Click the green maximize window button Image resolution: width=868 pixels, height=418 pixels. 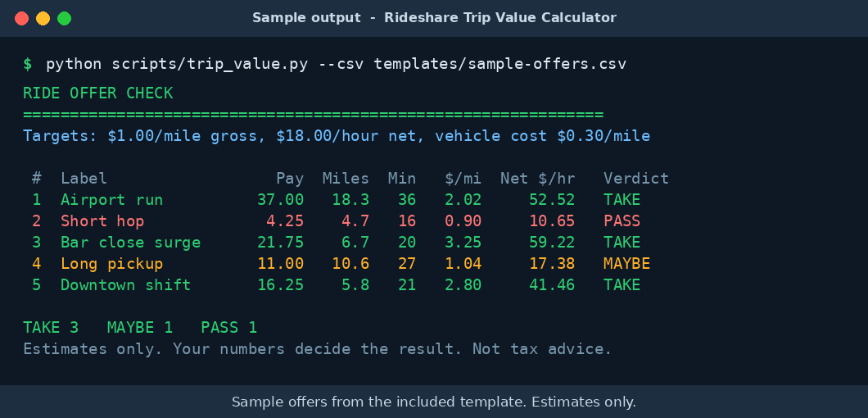click(x=64, y=18)
